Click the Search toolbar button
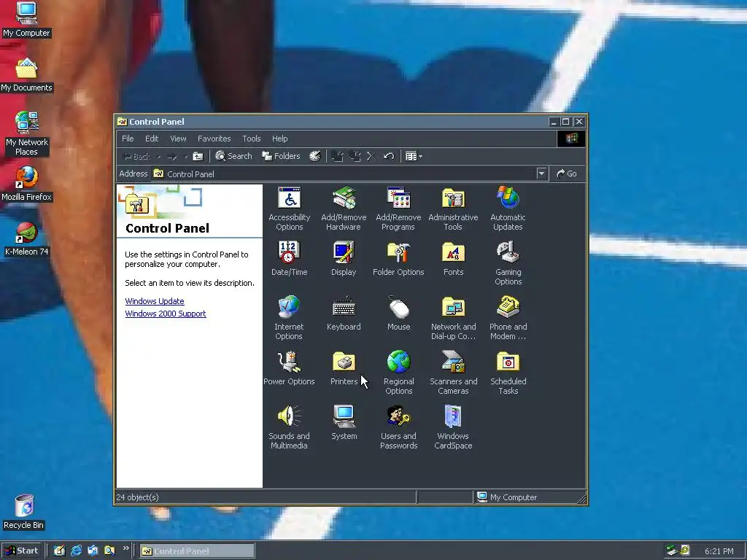Screen dimensions: 747x560 click(233, 156)
